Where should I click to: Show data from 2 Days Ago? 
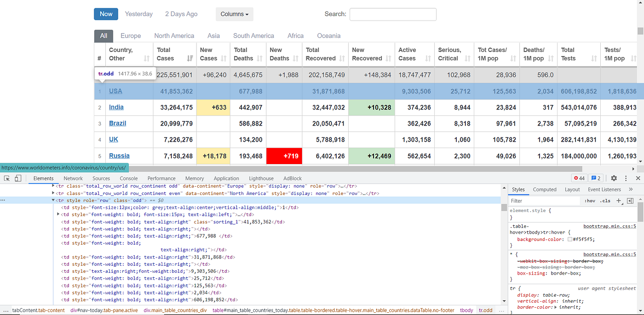(181, 14)
